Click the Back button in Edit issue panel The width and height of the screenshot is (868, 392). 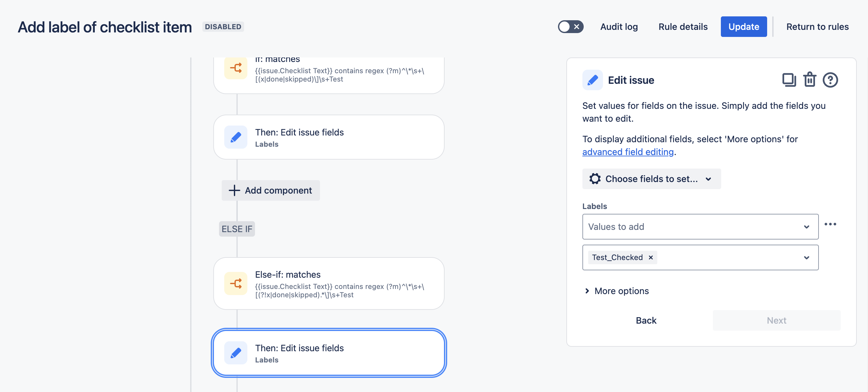click(x=645, y=319)
